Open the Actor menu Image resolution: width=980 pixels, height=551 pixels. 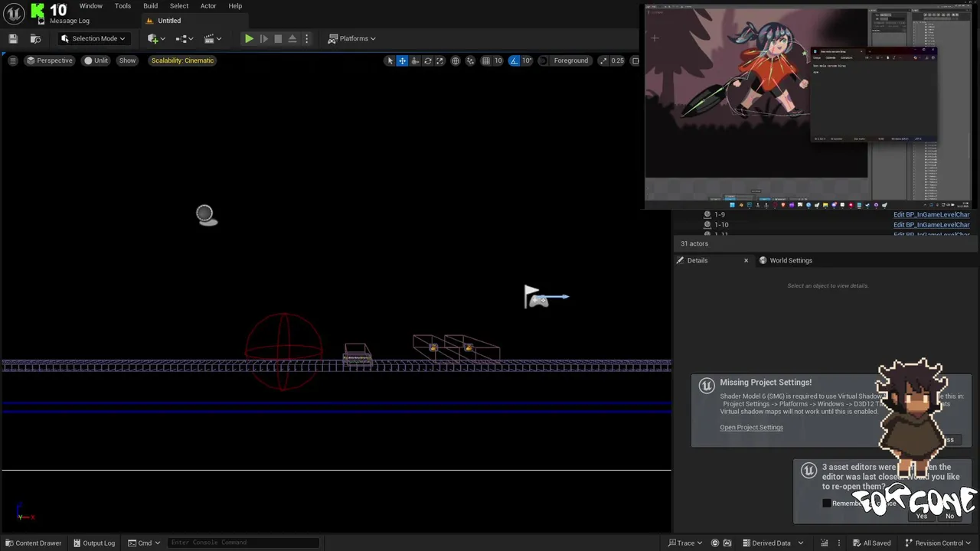[x=208, y=6]
